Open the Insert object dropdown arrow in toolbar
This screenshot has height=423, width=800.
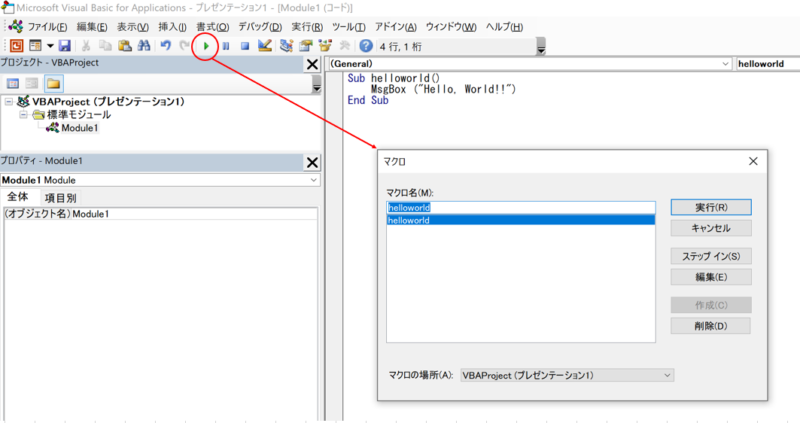point(50,46)
